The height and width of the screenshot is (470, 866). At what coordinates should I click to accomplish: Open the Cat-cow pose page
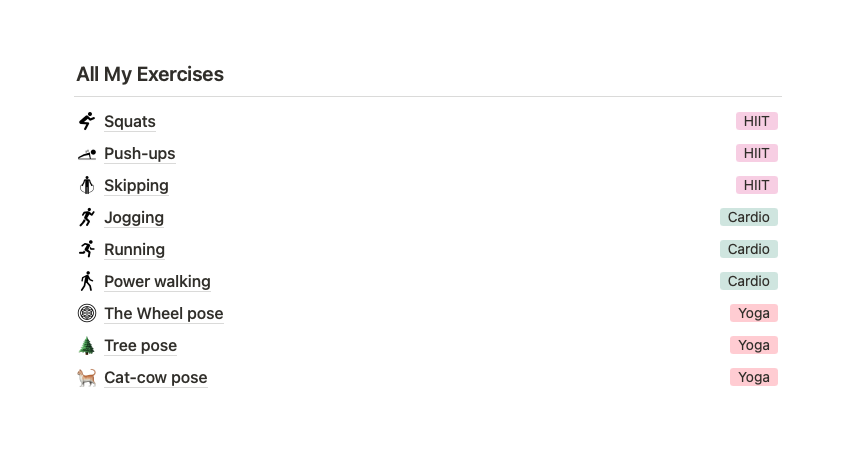pyautogui.click(x=155, y=377)
